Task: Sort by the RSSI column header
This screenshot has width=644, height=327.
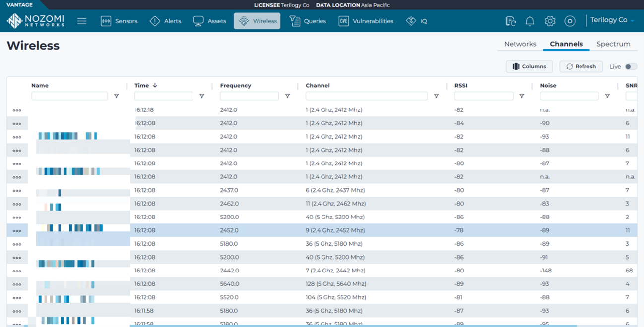Action: (x=461, y=85)
